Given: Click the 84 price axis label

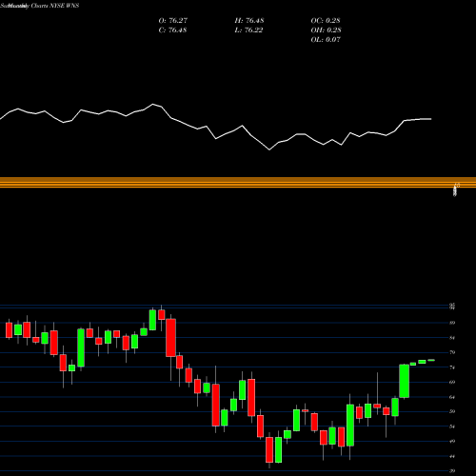Looking at the screenshot, I should [x=452, y=338].
